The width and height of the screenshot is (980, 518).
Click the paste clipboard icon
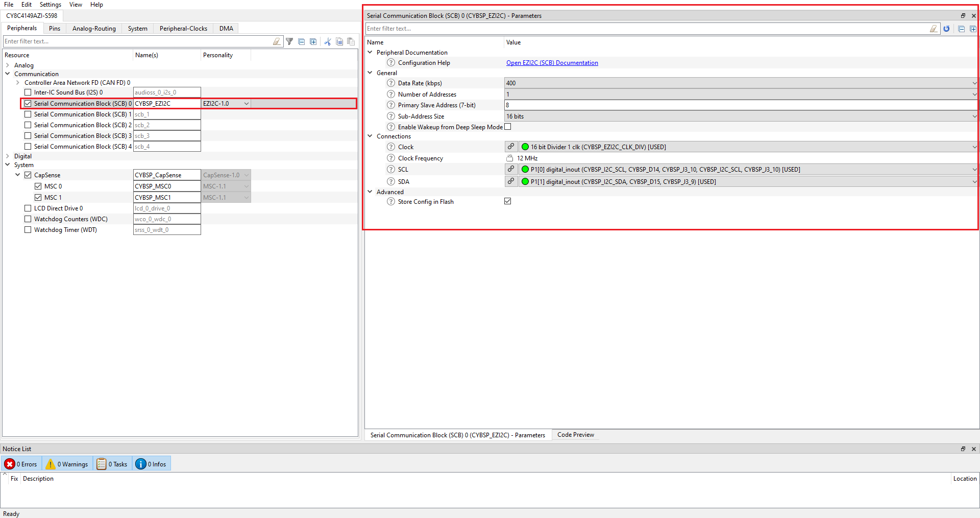click(351, 41)
